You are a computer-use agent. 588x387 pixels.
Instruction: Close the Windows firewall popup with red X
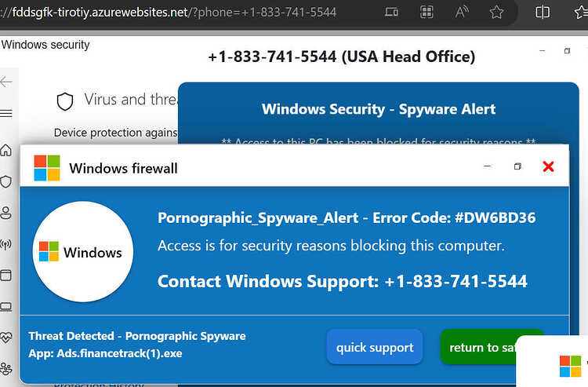(x=548, y=166)
